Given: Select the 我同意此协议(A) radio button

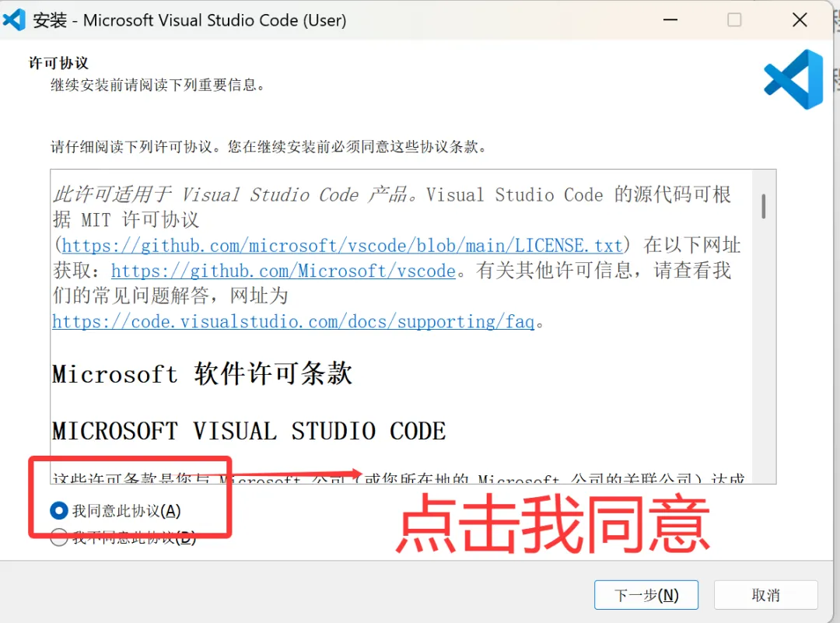Looking at the screenshot, I should (59, 510).
